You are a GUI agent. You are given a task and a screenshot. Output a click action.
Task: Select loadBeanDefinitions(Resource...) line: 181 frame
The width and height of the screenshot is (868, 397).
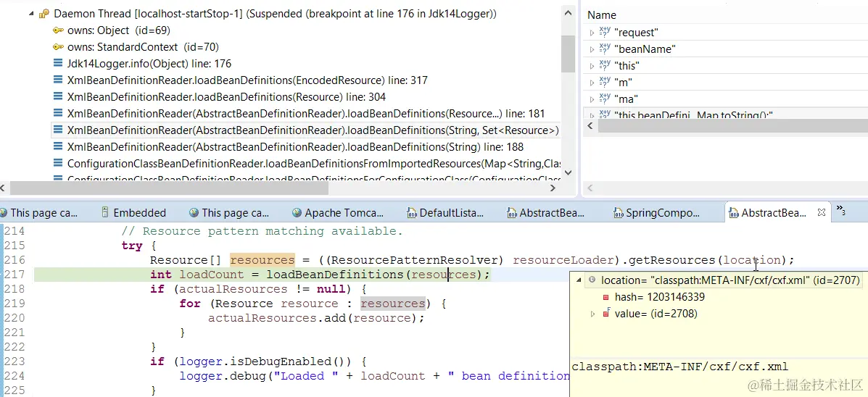click(x=306, y=113)
